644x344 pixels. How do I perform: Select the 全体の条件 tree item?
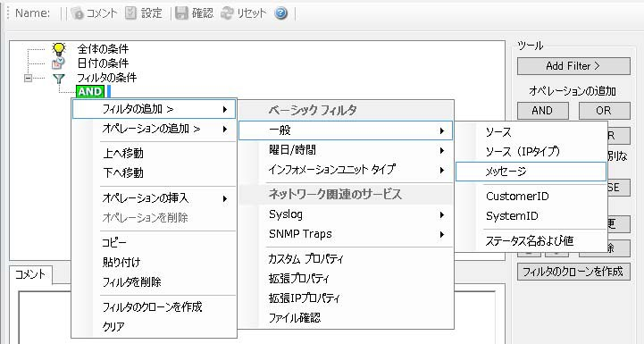[103, 49]
